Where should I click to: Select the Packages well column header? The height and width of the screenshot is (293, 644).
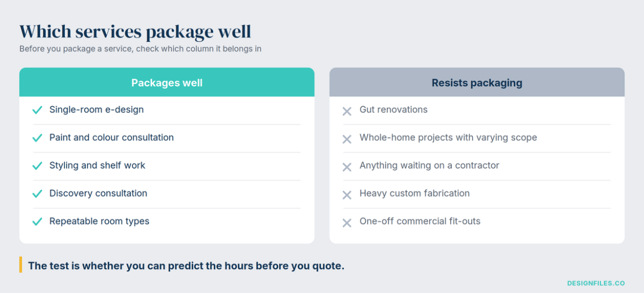(167, 83)
